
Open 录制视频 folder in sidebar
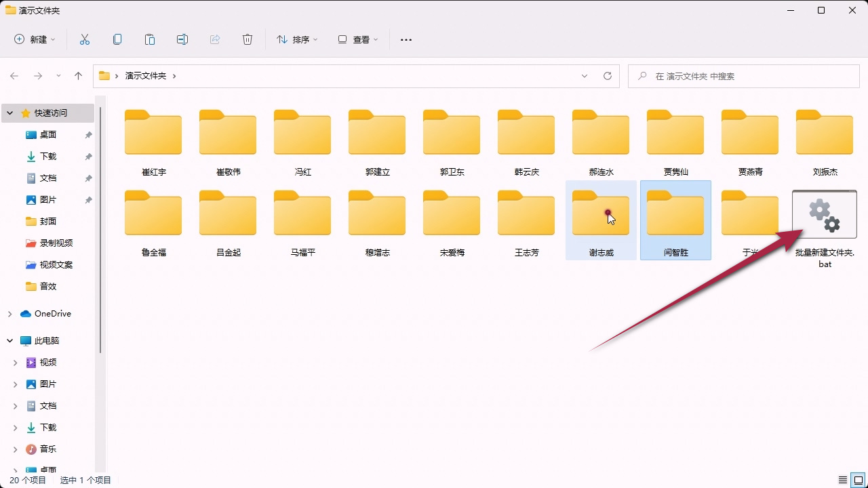click(56, 243)
